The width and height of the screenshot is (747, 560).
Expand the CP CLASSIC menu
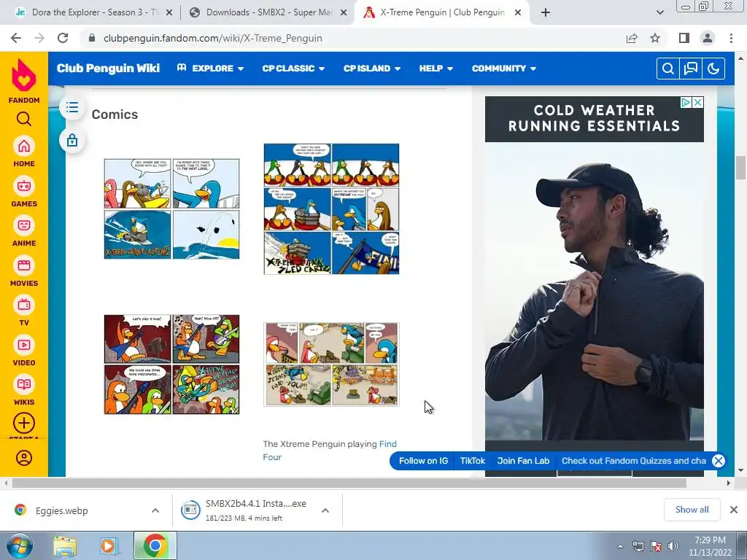(x=293, y=69)
